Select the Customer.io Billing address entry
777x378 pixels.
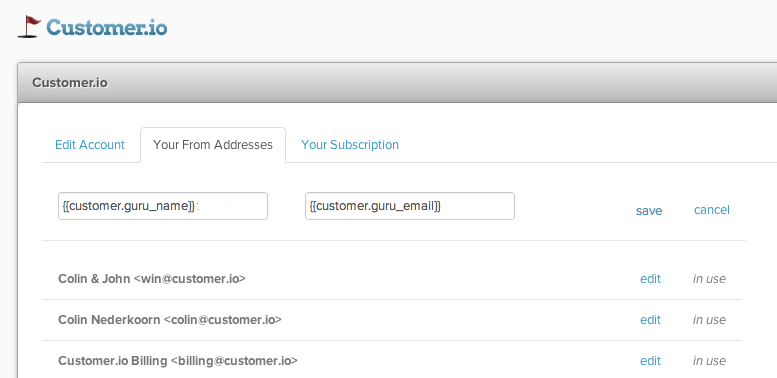pos(178,361)
